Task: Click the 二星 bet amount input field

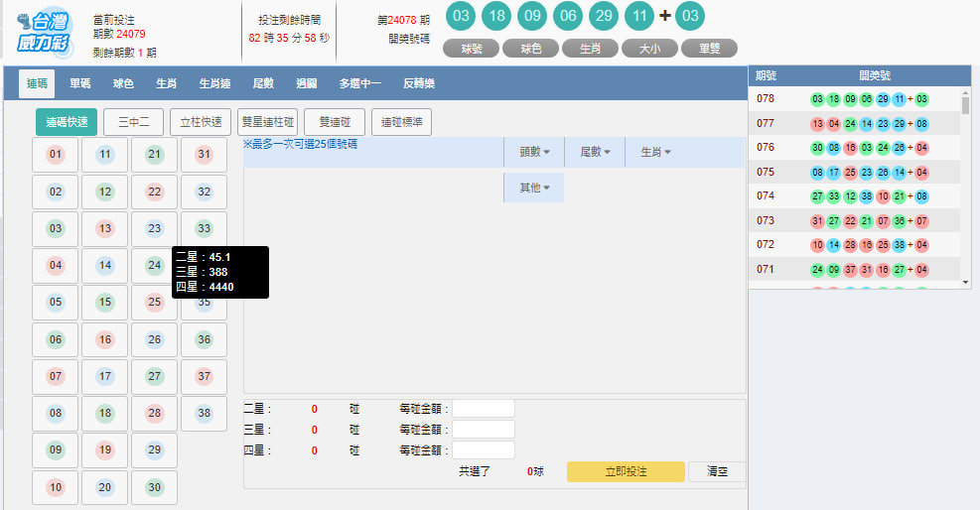Action: 484,408
